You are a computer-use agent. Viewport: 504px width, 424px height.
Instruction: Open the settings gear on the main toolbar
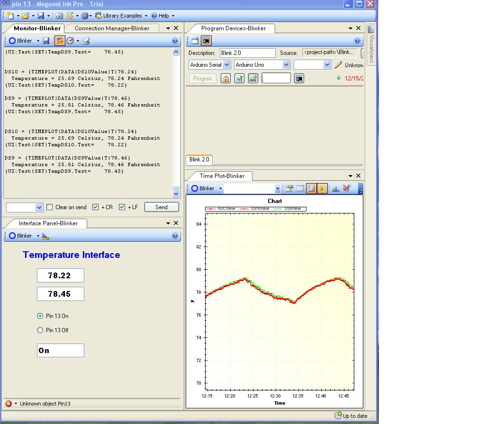84,16
